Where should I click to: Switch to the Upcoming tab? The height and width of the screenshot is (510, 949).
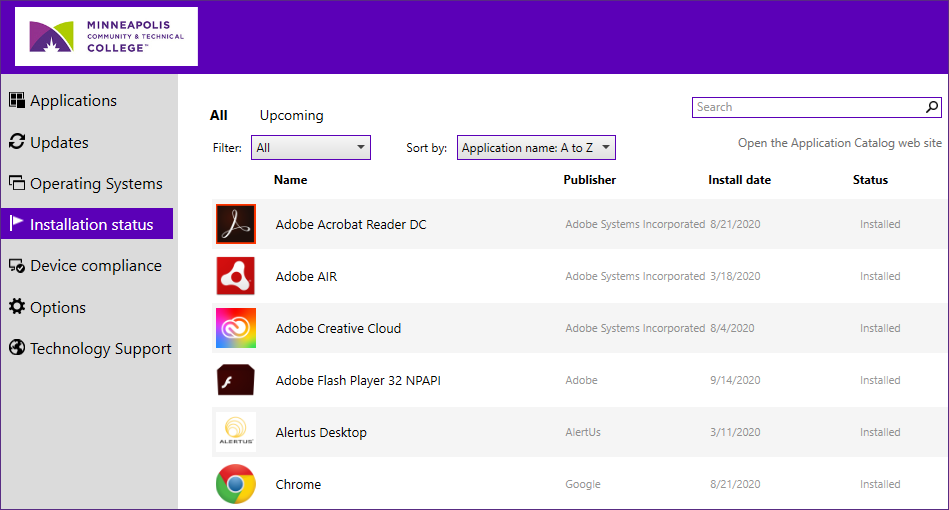tap(292, 115)
